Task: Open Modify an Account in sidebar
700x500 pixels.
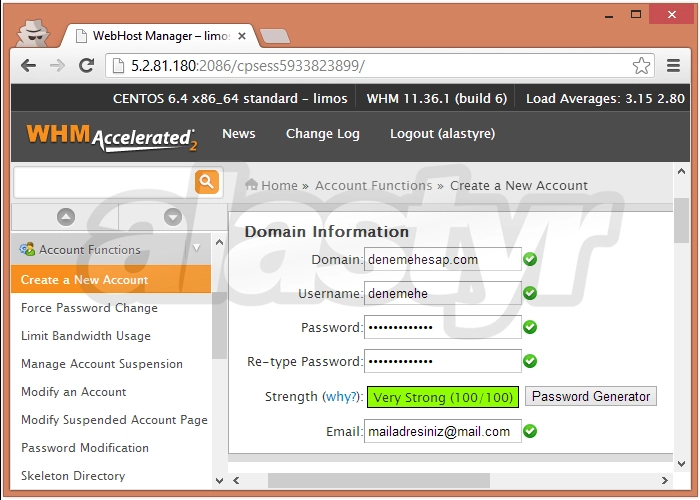Action: (x=74, y=392)
